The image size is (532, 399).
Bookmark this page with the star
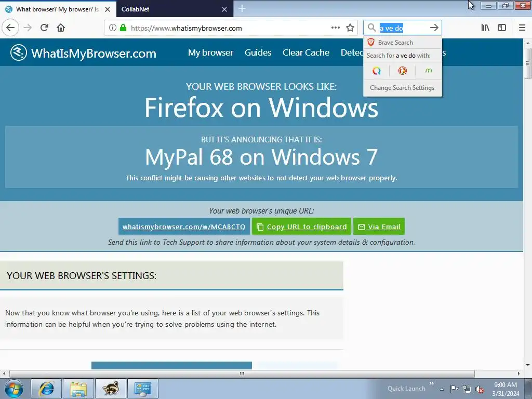[350, 28]
